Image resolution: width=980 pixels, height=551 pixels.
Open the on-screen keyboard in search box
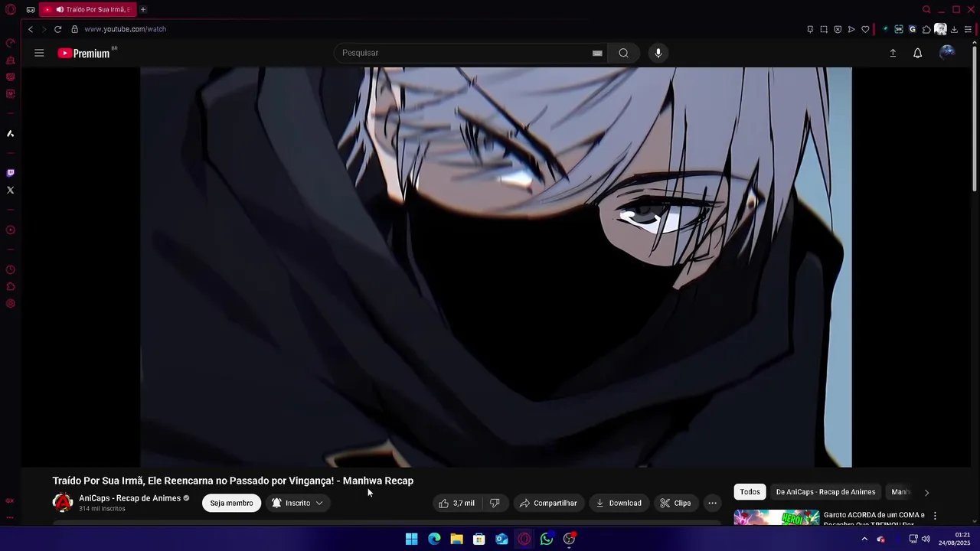coord(597,53)
